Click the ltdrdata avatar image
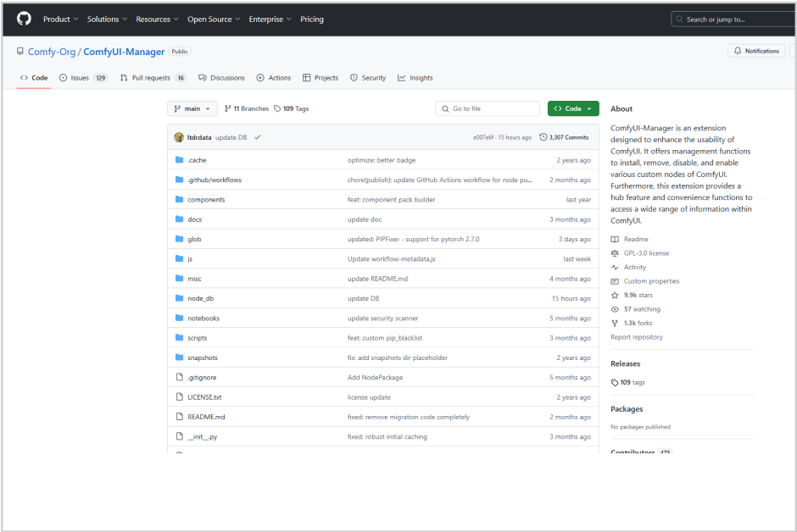The height and width of the screenshot is (532, 797). click(179, 137)
